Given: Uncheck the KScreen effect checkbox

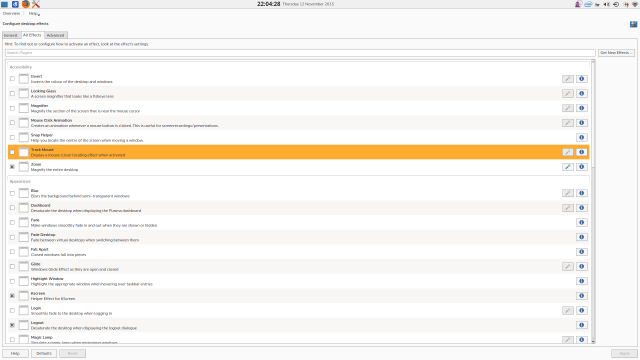Looking at the screenshot, I should coord(12,296).
